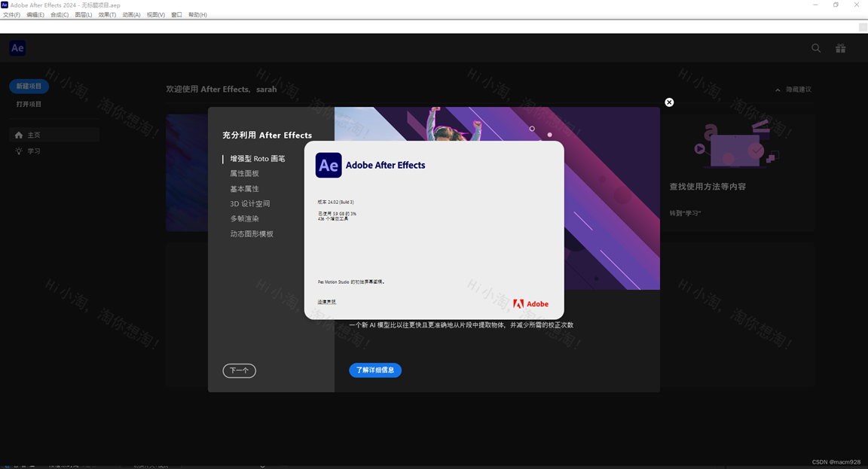The width and height of the screenshot is (868, 469).
Task: Minimize the After Effects window
Action: click(815, 5)
